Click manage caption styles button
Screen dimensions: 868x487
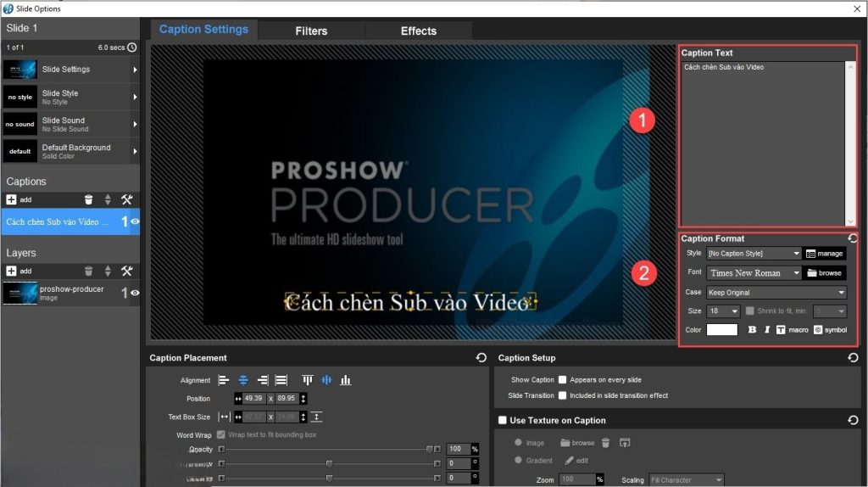[x=825, y=253]
